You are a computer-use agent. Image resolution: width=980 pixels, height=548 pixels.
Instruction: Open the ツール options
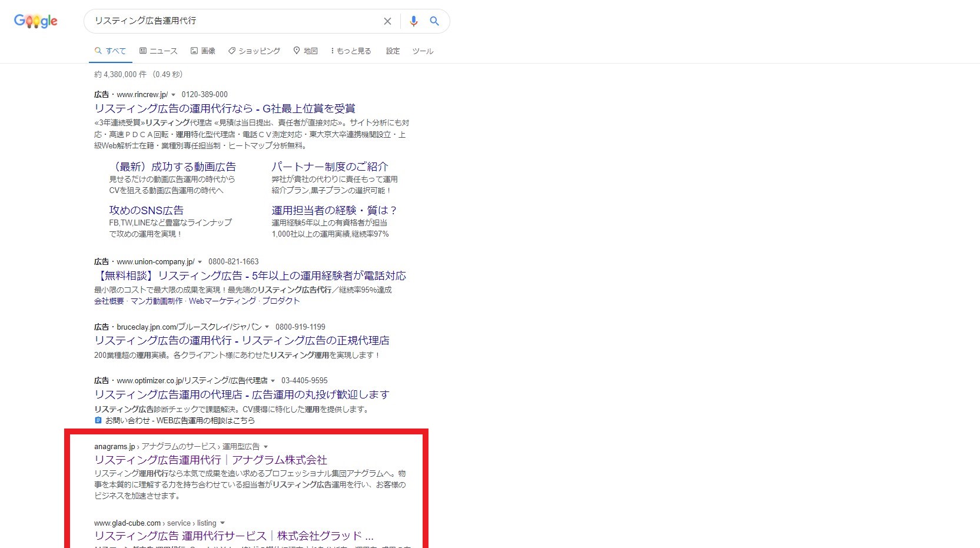(423, 51)
